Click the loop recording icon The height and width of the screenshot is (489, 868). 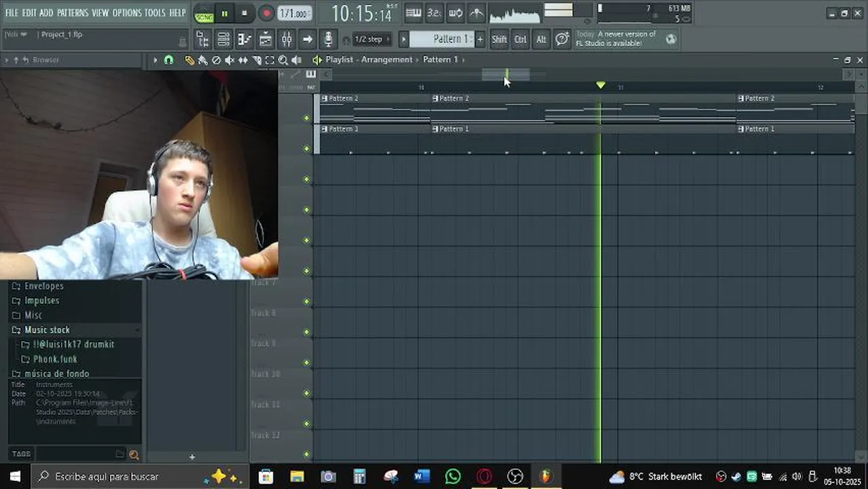[x=456, y=13]
